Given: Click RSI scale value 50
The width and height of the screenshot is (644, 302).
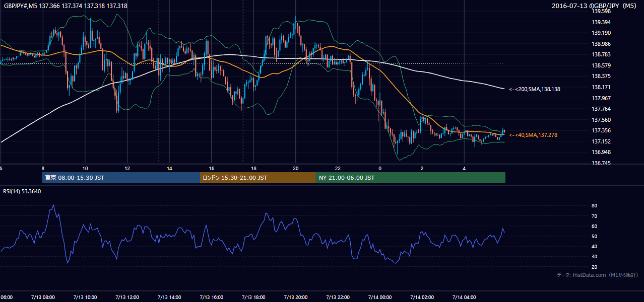Looking at the screenshot, I should click(594, 236).
